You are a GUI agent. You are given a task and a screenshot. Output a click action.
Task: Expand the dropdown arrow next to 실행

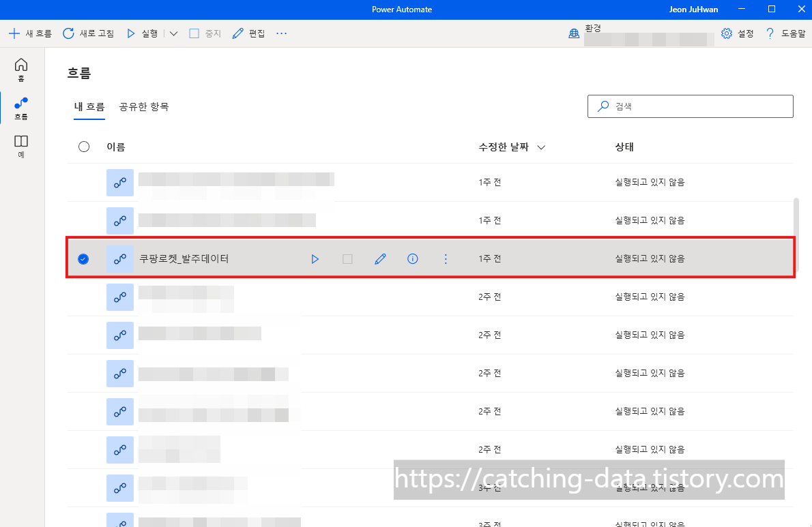[173, 33]
